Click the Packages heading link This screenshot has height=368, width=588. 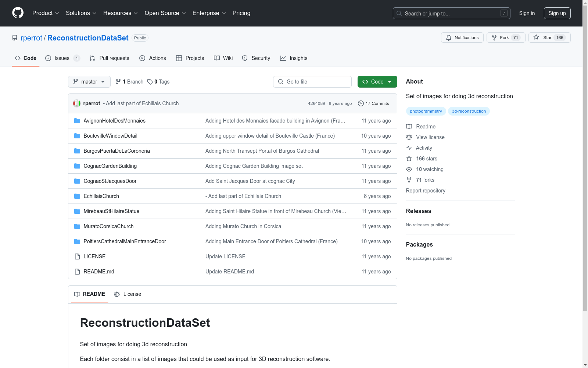[419, 244]
